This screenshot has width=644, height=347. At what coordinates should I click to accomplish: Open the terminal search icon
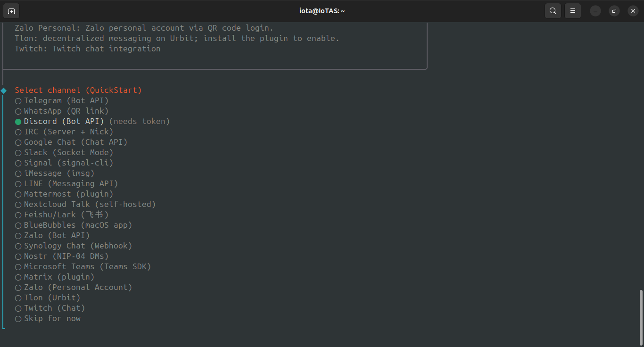point(553,10)
